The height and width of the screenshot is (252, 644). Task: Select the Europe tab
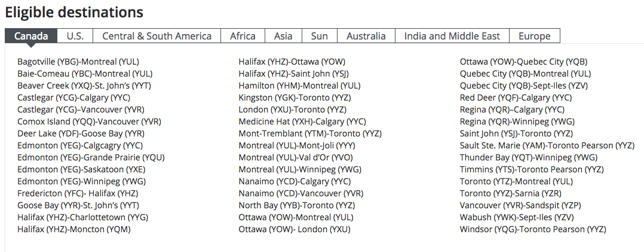click(x=534, y=36)
